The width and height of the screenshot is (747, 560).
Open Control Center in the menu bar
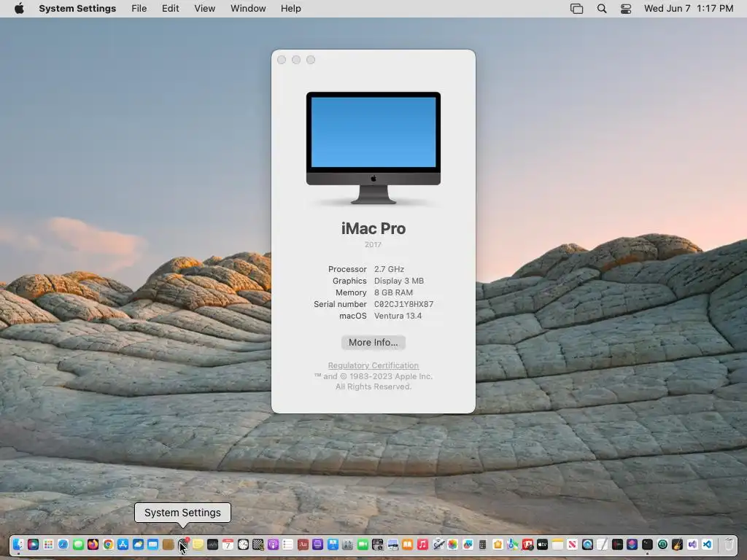(x=625, y=9)
